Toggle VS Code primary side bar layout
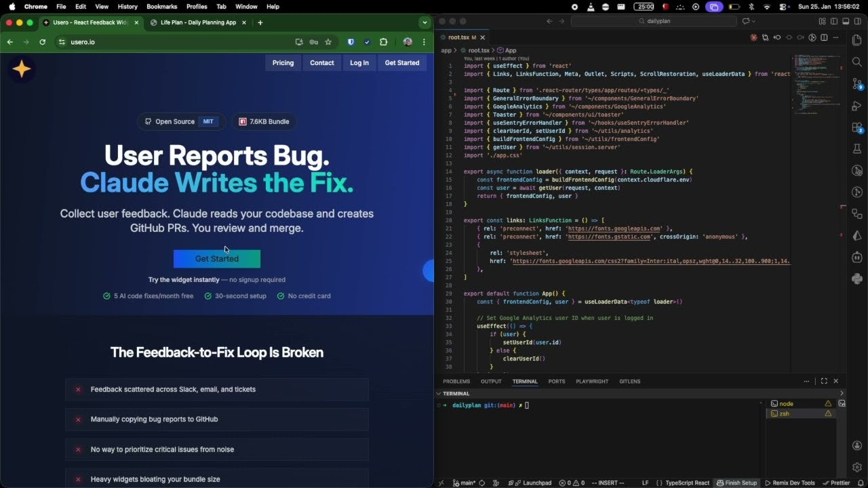The width and height of the screenshot is (868, 488). [834, 21]
